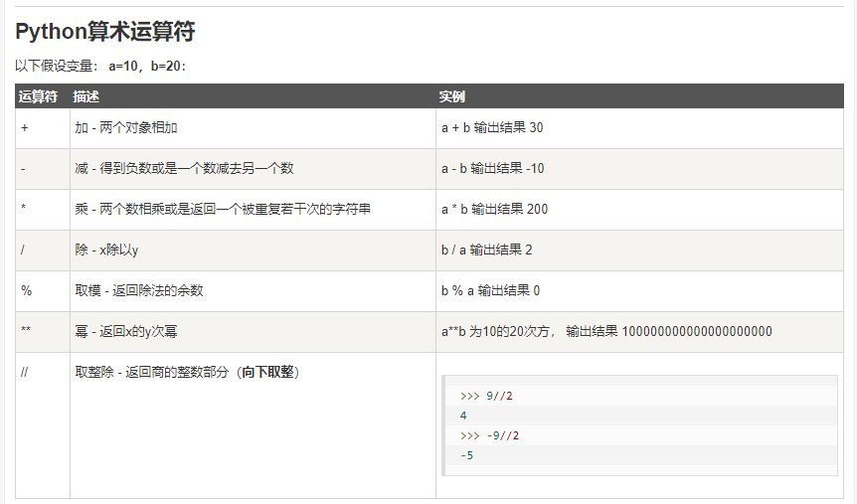
Task: Click the example "b / a 输出结果 2"
Action: pyautogui.click(x=487, y=250)
